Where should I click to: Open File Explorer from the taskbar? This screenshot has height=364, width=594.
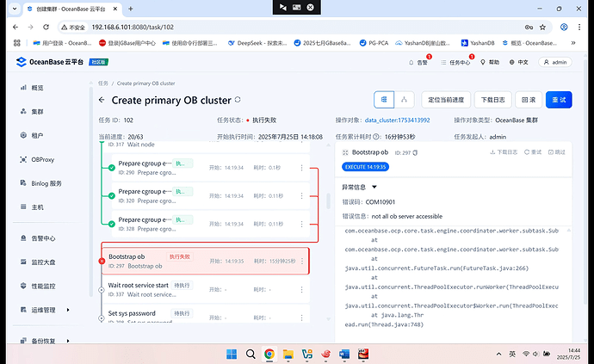pyautogui.click(x=288, y=355)
